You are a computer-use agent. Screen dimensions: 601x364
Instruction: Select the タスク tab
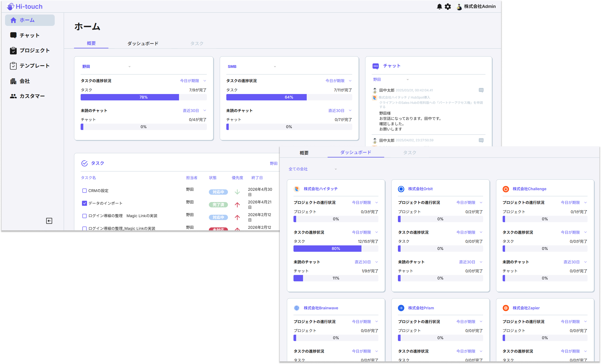(197, 43)
